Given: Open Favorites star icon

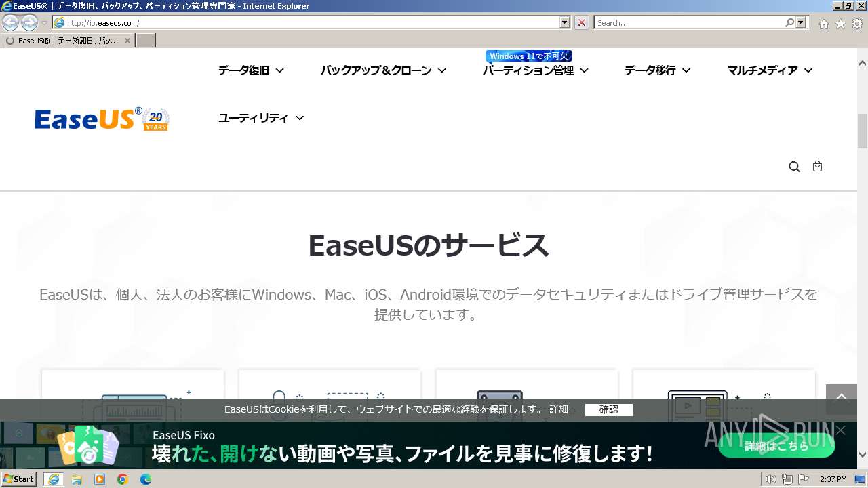Looking at the screenshot, I should 840,24.
